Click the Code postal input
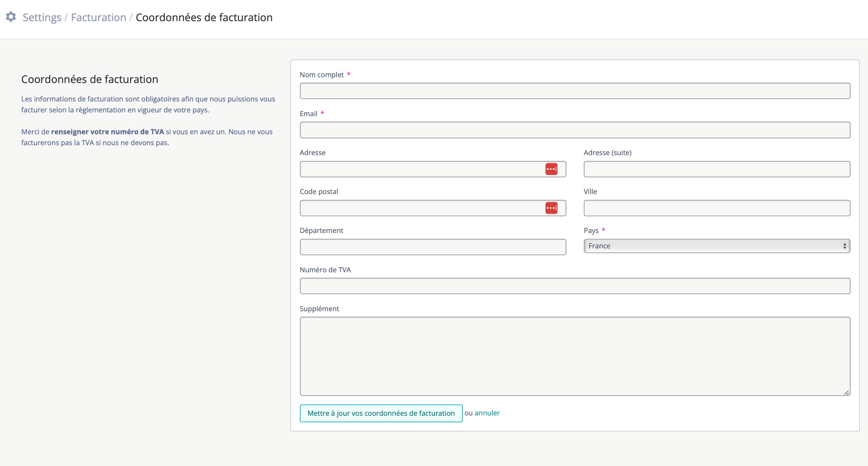The image size is (868, 466). click(x=421, y=208)
